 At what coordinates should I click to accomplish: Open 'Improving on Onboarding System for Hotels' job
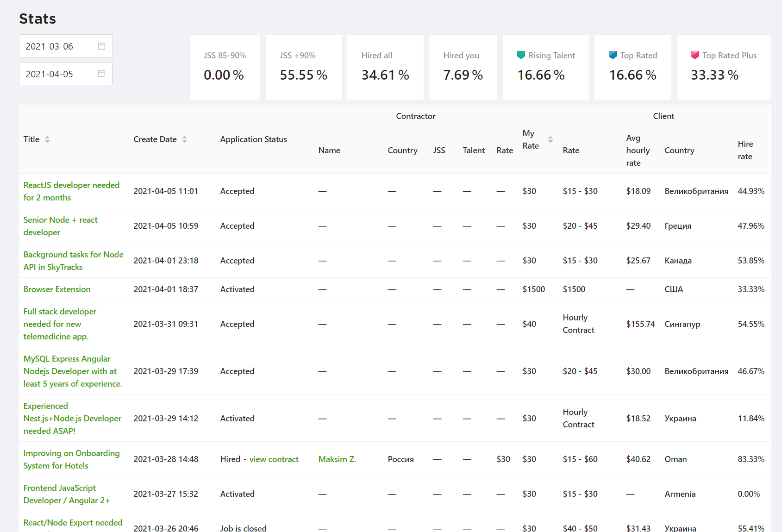point(71,459)
